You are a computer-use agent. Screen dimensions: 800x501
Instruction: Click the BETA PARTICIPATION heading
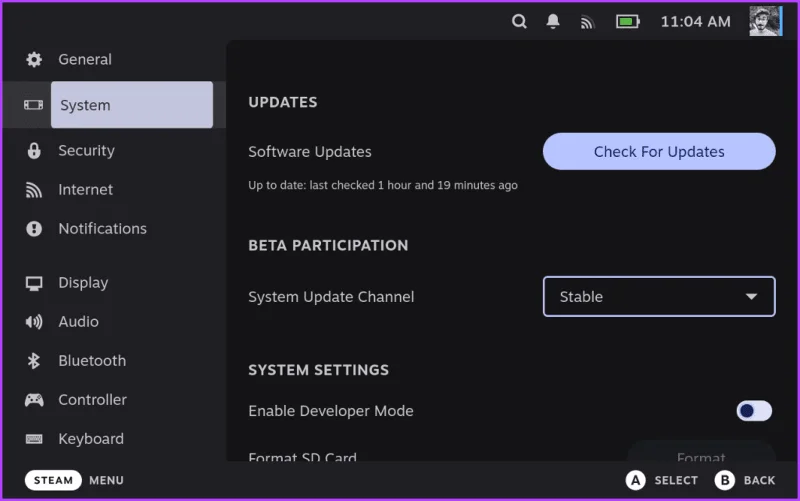pos(328,245)
